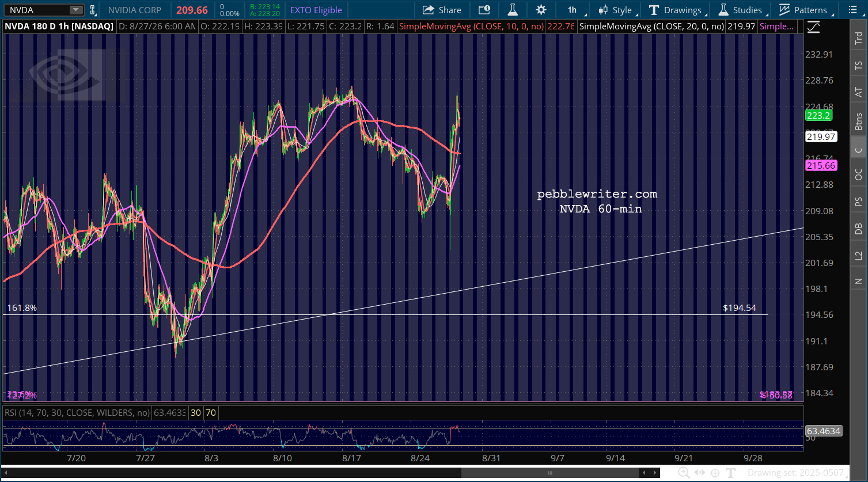Click the pan arrows icon at bottom
Image resolution: width=868 pixels, height=482 pixels.
700,473
